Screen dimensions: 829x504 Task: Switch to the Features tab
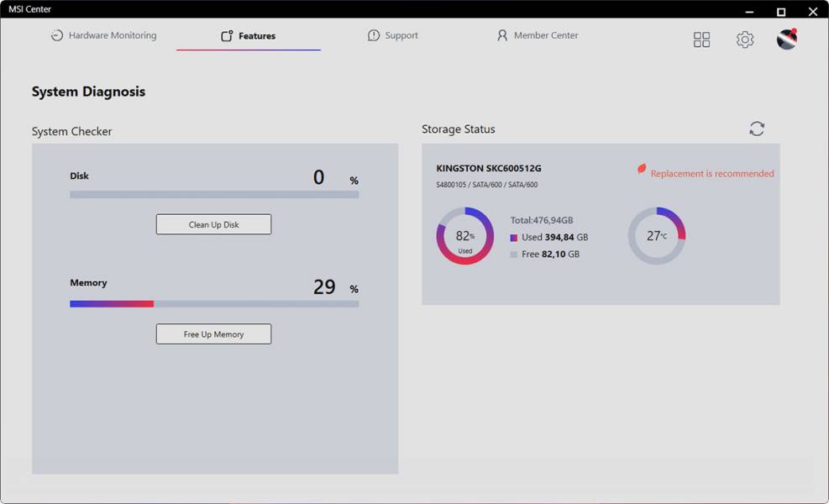tap(249, 36)
